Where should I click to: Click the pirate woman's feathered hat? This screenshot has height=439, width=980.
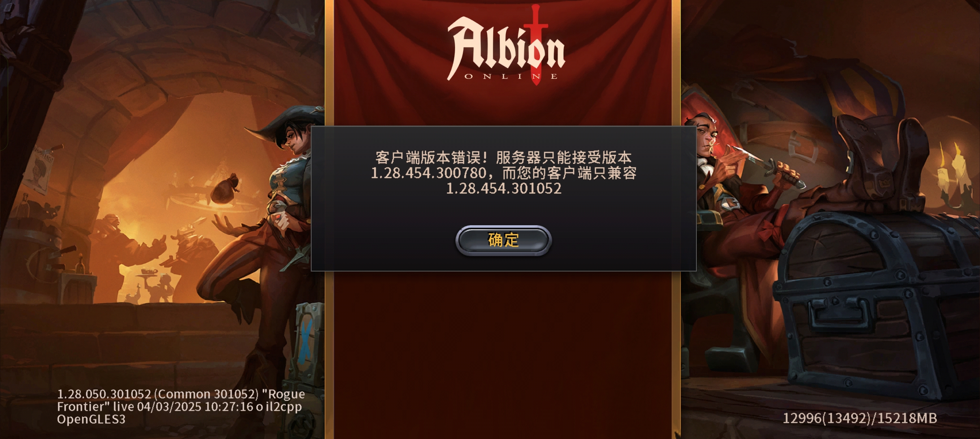(284, 122)
